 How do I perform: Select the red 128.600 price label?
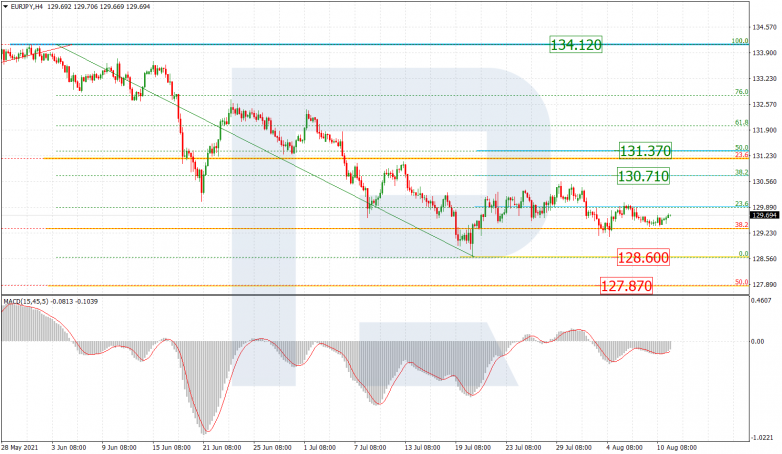643,257
